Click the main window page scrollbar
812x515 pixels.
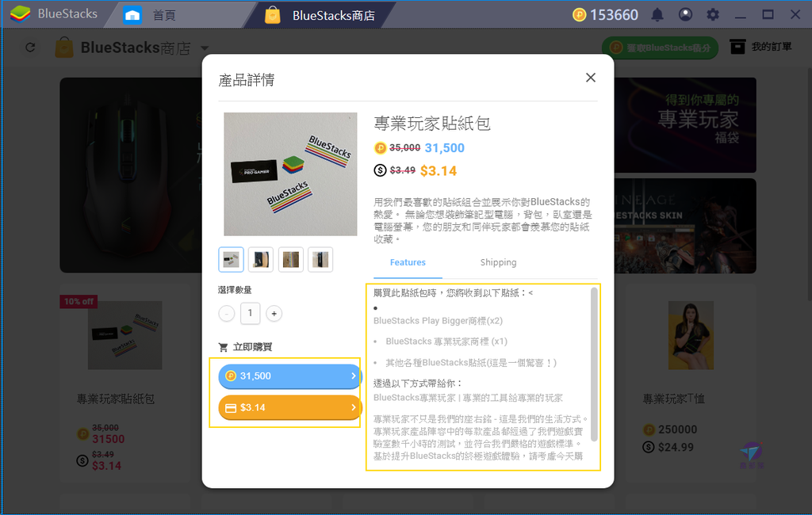808,183
